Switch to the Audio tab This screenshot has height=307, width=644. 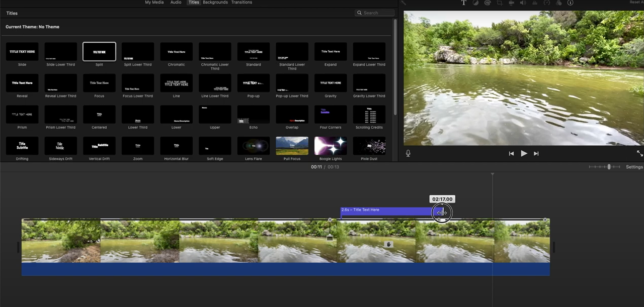point(176,3)
